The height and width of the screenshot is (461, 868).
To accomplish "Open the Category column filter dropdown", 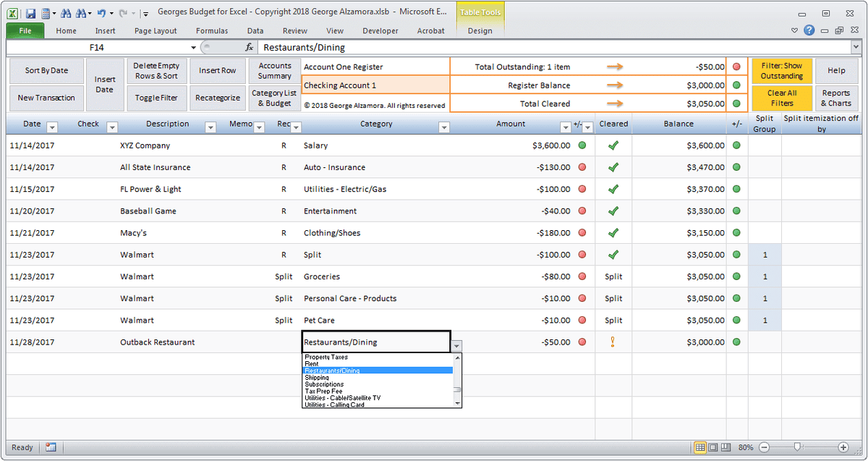I will tap(444, 127).
